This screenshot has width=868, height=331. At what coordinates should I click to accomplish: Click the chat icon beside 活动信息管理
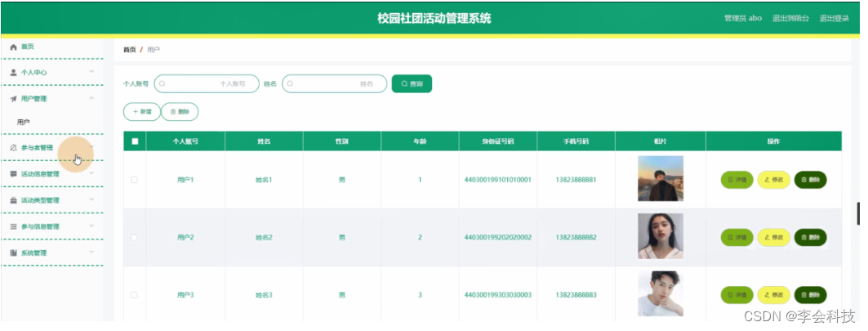13,174
